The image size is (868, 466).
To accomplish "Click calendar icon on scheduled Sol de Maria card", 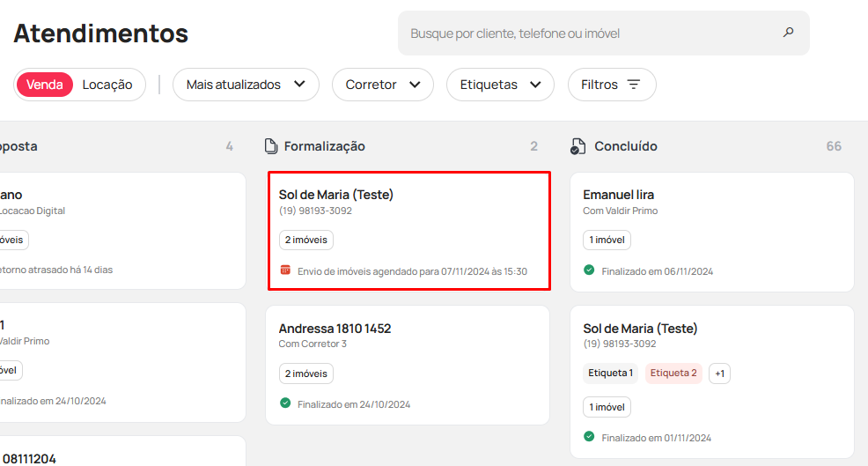I will click(x=285, y=270).
